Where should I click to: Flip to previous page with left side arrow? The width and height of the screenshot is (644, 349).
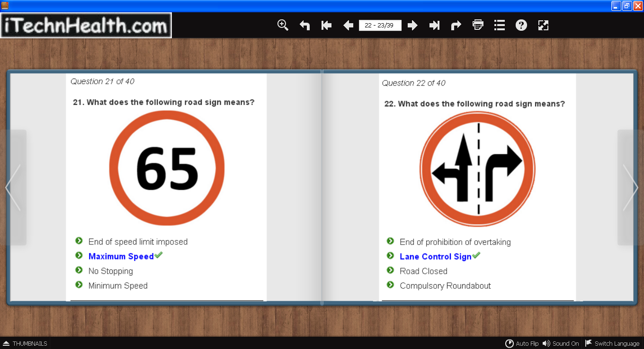click(x=13, y=188)
